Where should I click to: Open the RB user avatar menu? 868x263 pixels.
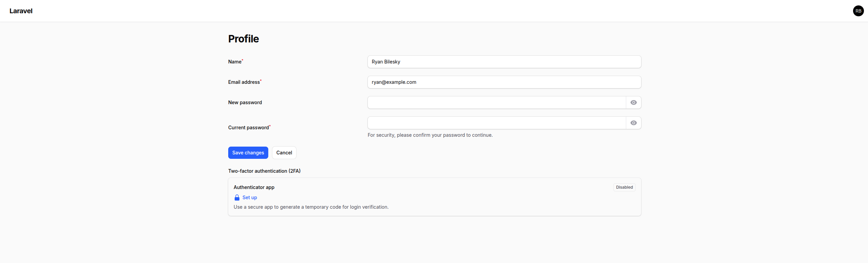pyautogui.click(x=858, y=11)
